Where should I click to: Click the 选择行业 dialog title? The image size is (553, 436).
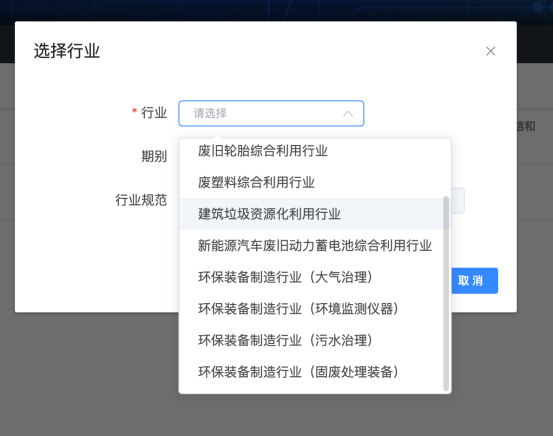point(67,51)
